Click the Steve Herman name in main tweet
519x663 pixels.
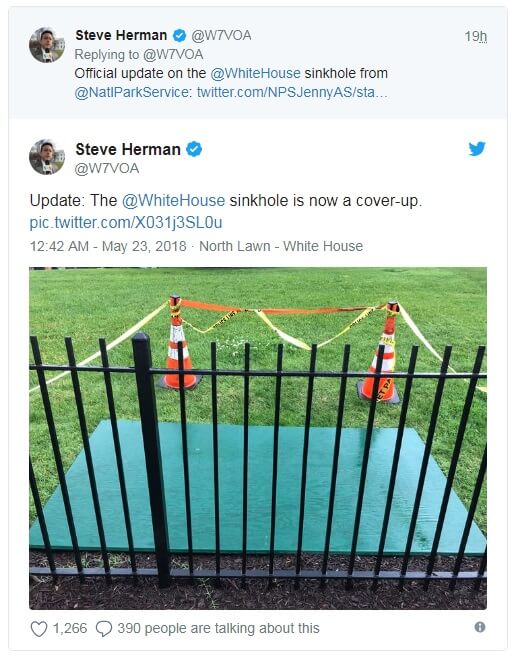tap(128, 149)
